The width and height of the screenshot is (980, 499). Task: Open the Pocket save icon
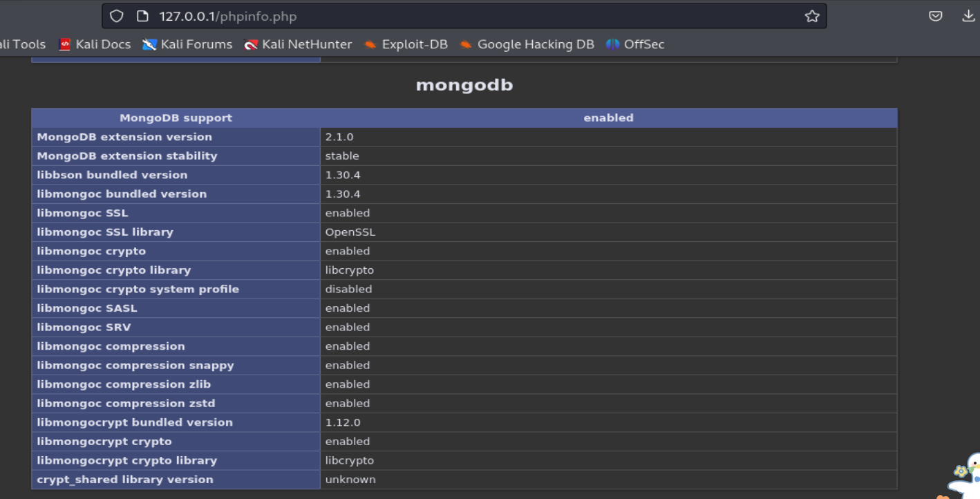point(935,16)
